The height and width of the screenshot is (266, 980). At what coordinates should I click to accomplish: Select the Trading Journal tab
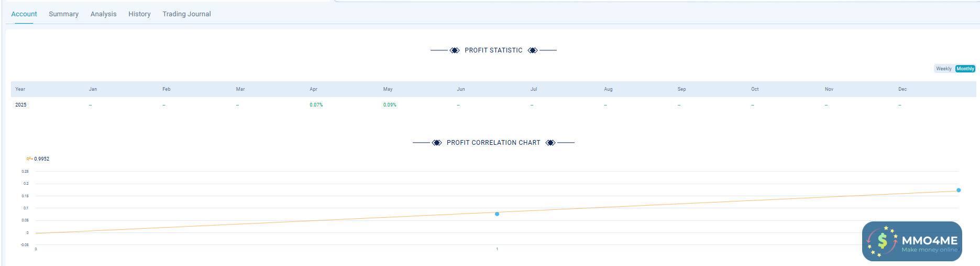pos(186,14)
